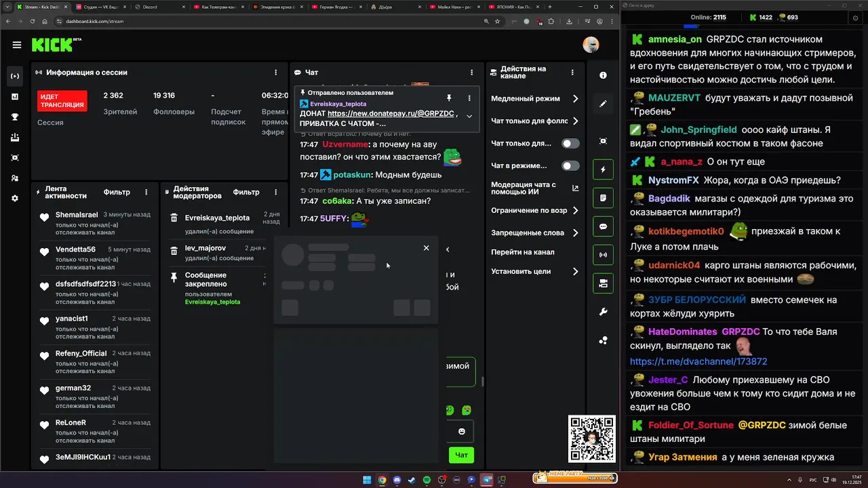Toggle the note document widget in the right bar

click(x=603, y=198)
